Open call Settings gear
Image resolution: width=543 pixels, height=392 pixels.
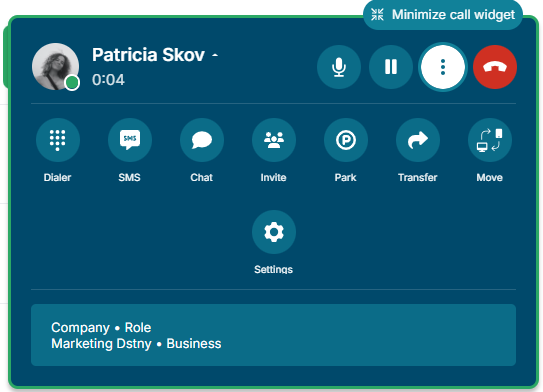[274, 232]
